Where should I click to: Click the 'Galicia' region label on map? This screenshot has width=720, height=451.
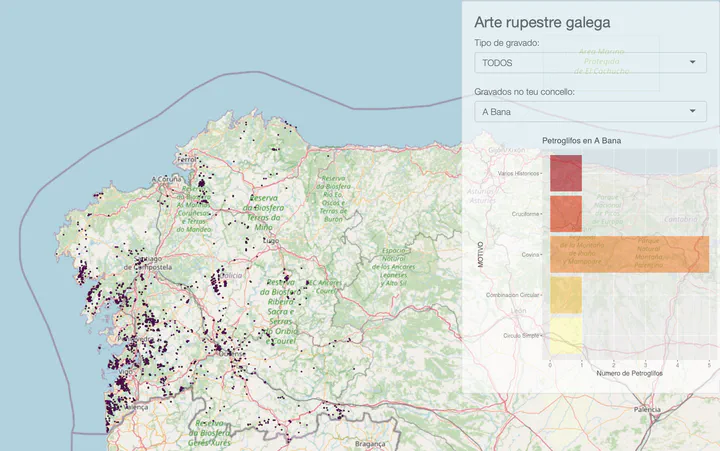[x=231, y=276]
